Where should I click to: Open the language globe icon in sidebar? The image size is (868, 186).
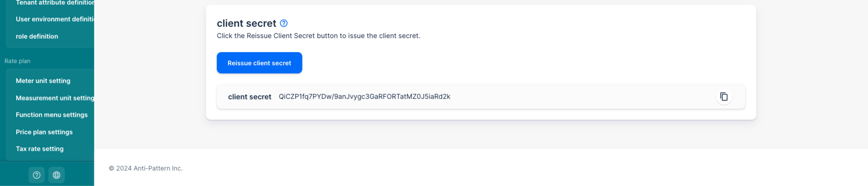tap(56, 175)
